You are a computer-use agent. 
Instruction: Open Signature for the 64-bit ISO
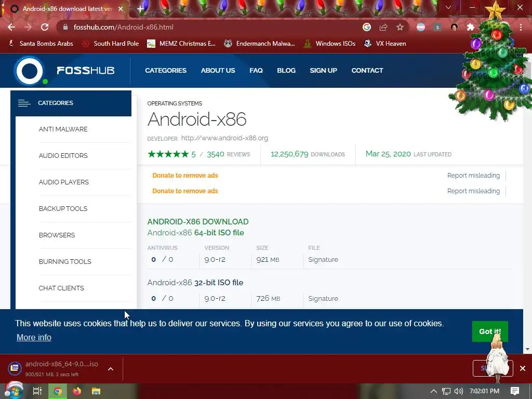(323, 260)
